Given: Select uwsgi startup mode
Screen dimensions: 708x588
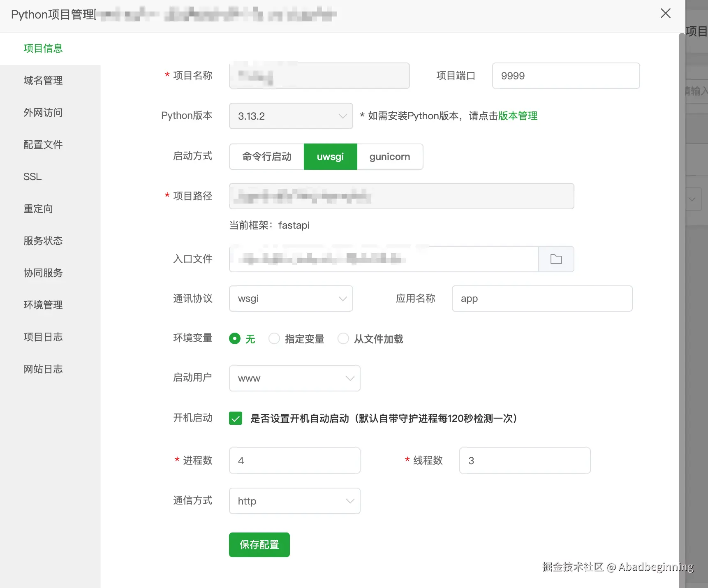Looking at the screenshot, I should pos(331,157).
